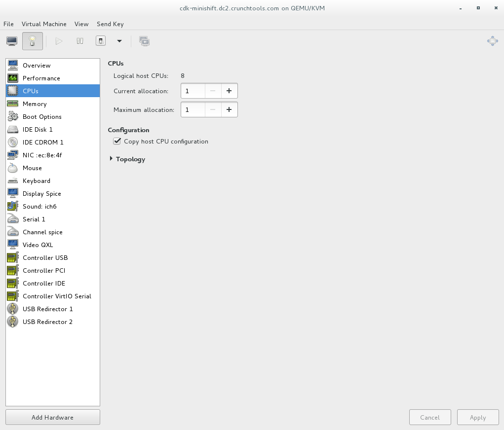Image resolution: width=504 pixels, height=430 pixels.
Task: Click the lightbulb hardware details icon
Action: click(33, 41)
